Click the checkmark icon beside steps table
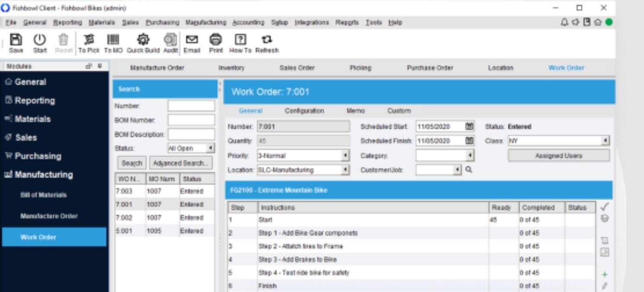The height and width of the screenshot is (292, 644). pos(605,207)
